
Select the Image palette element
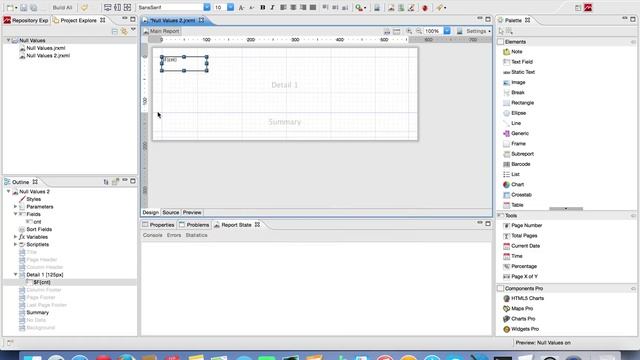click(x=514, y=82)
